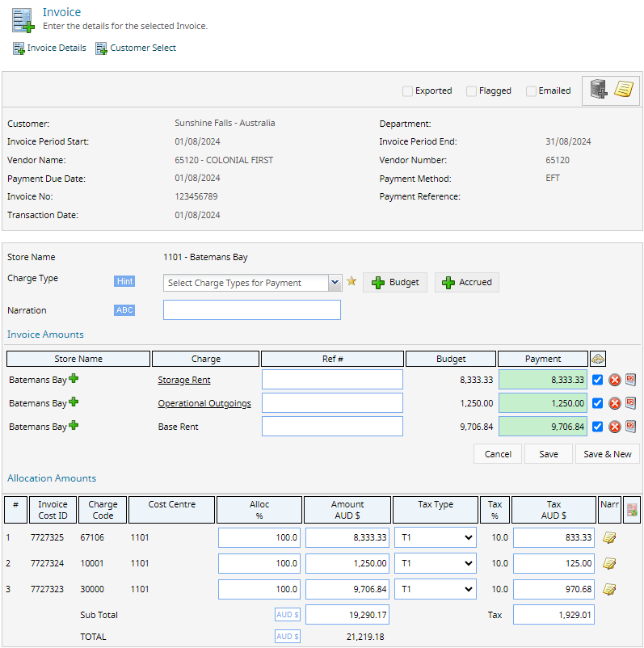The height and width of the screenshot is (648, 644).
Task: Click the 8,333.33 payment field
Action: pyautogui.click(x=543, y=380)
